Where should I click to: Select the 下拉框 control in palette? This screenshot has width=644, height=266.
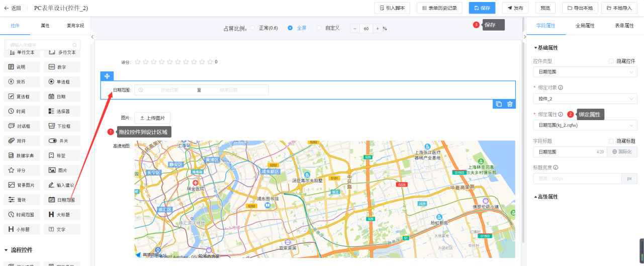[62, 126]
